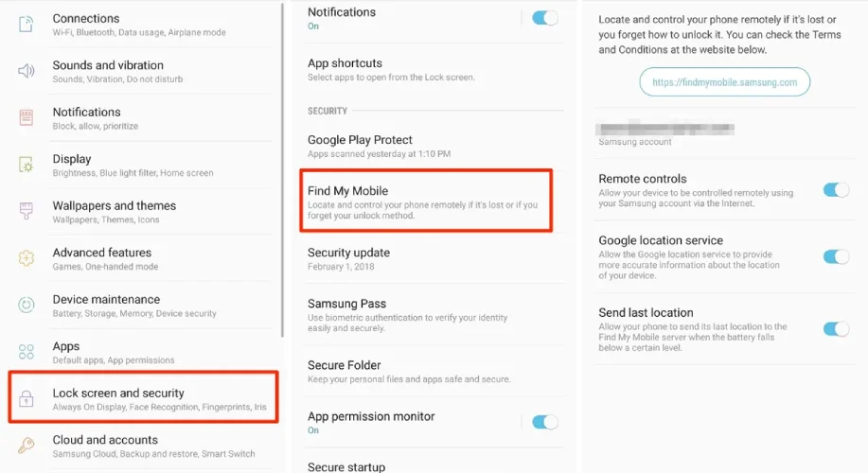Click the Device maintenance icon
This screenshot has height=473, width=868.
[x=26, y=305]
